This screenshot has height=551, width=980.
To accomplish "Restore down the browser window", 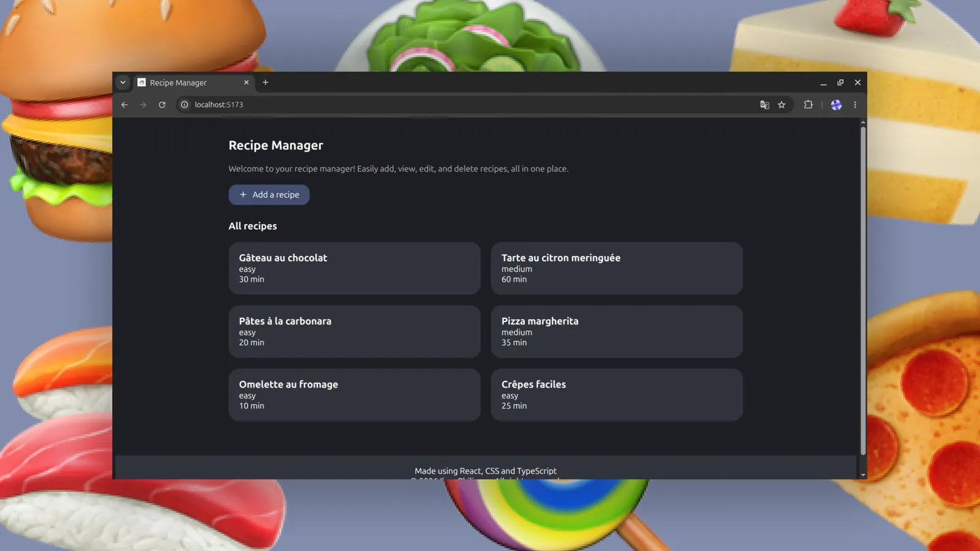I will pos(840,83).
